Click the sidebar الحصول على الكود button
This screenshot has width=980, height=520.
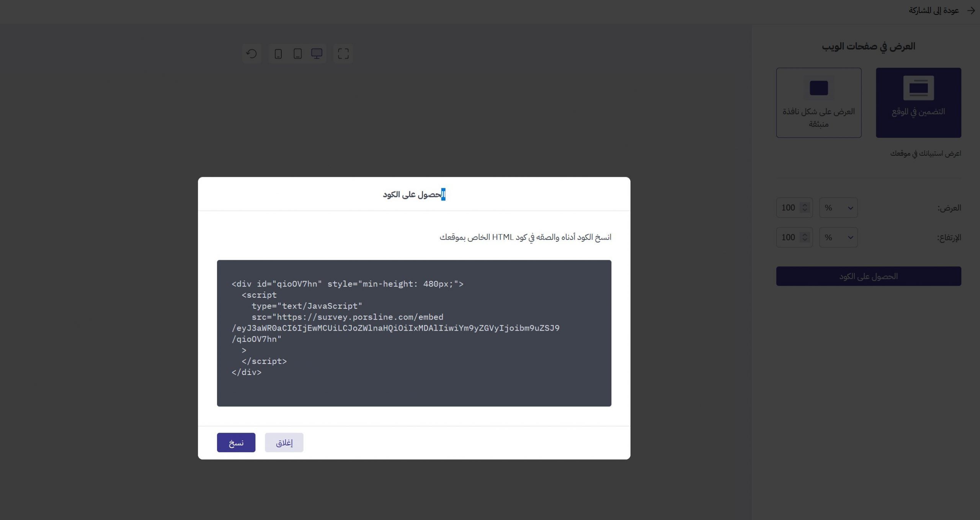869,276
